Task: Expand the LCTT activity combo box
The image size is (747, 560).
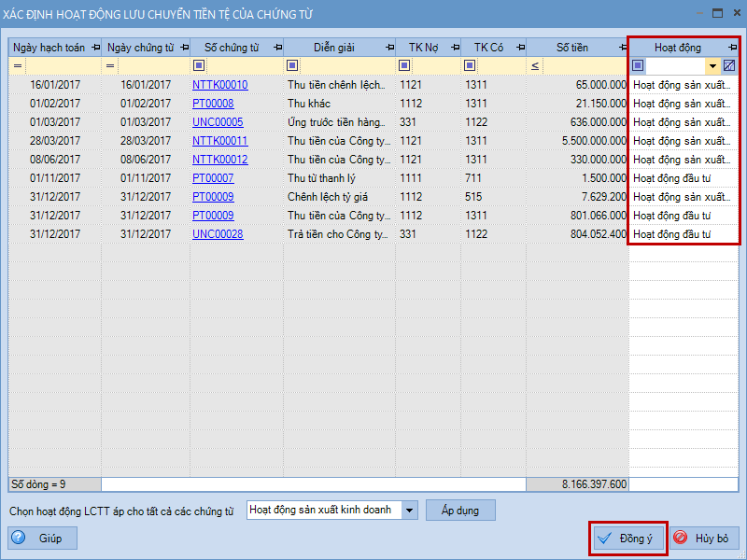Action: click(409, 511)
